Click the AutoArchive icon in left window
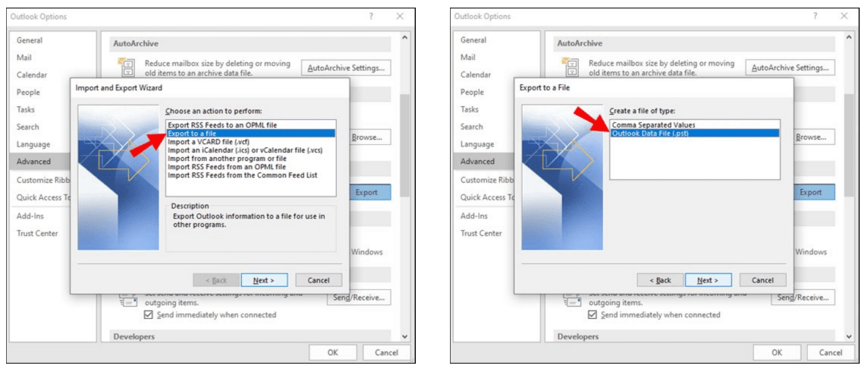Screen dimensions: 868x372 coord(127,67)
